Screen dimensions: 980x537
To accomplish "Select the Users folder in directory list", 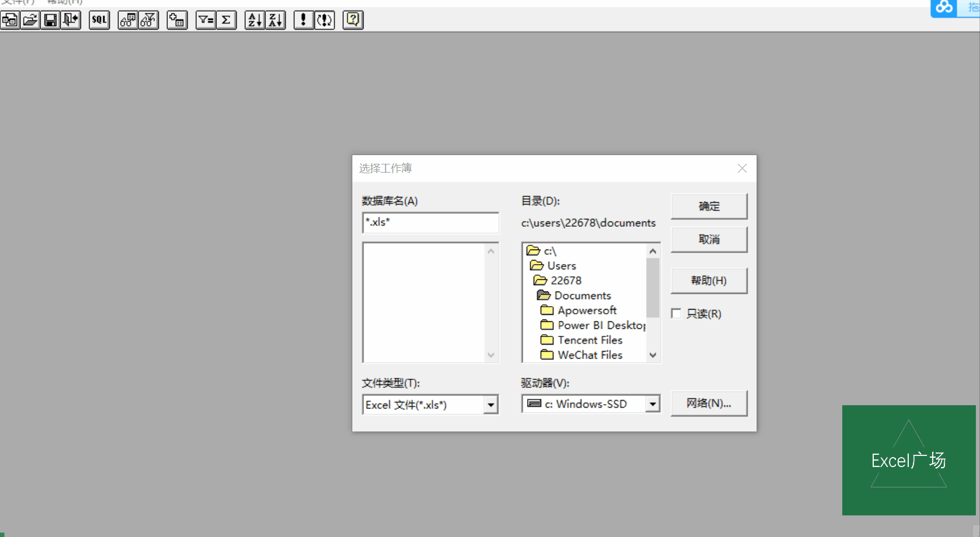I will [x=553, y=266].
